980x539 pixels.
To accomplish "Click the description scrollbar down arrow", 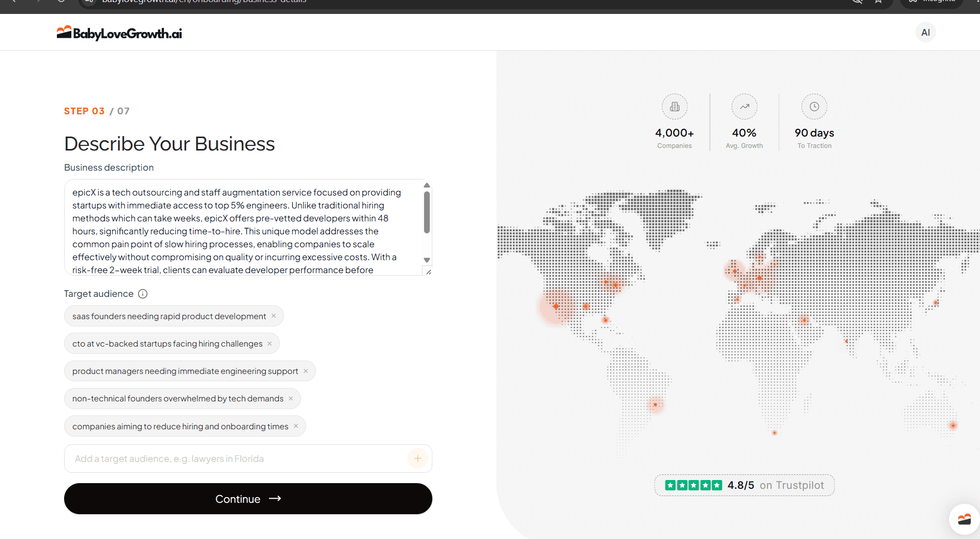I will click(x=427, y=260).
